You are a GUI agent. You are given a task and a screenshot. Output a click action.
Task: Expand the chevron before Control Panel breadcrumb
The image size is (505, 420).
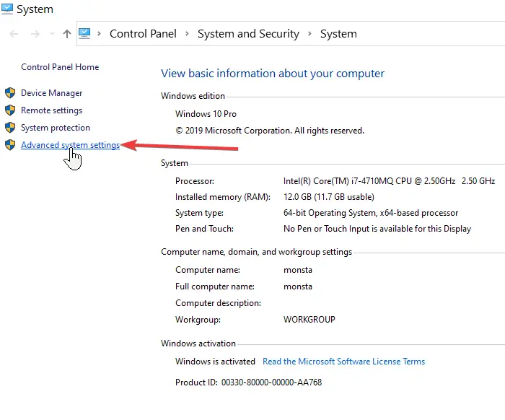(100, 33)
